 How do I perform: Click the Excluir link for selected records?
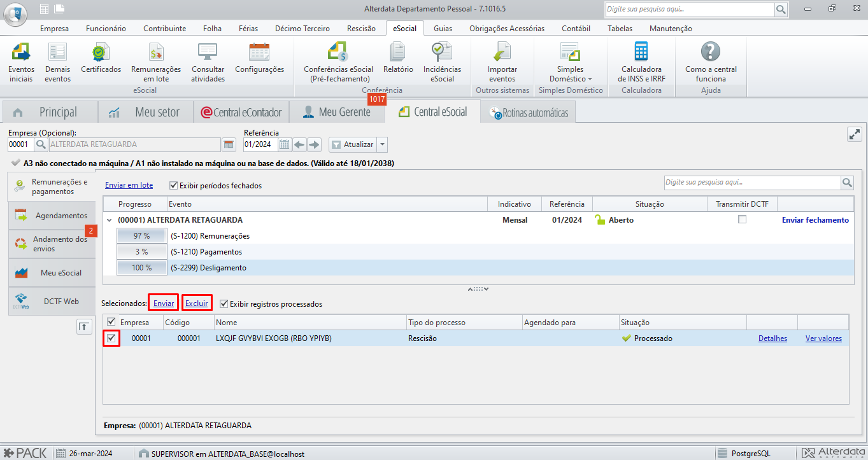(x=197, y=303)
